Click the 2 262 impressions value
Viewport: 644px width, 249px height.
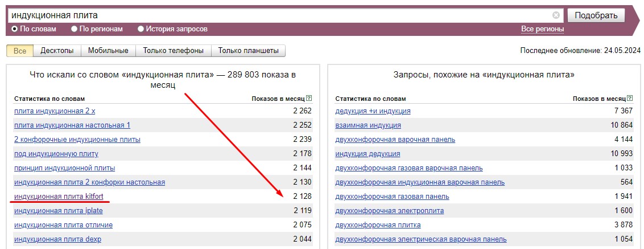coord(302,111)
